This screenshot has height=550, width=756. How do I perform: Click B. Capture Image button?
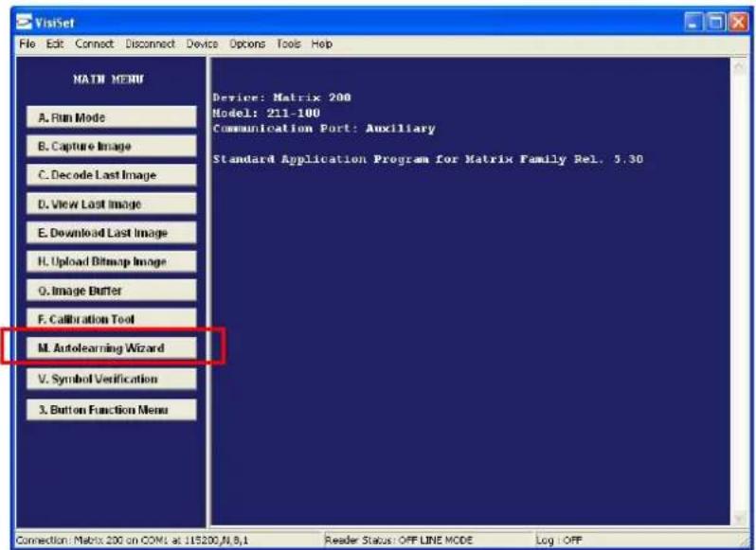point(112,146)
